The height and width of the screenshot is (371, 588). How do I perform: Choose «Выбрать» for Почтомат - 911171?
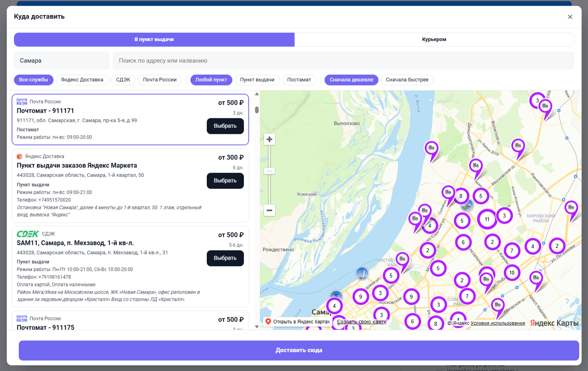tap(225, 126)
